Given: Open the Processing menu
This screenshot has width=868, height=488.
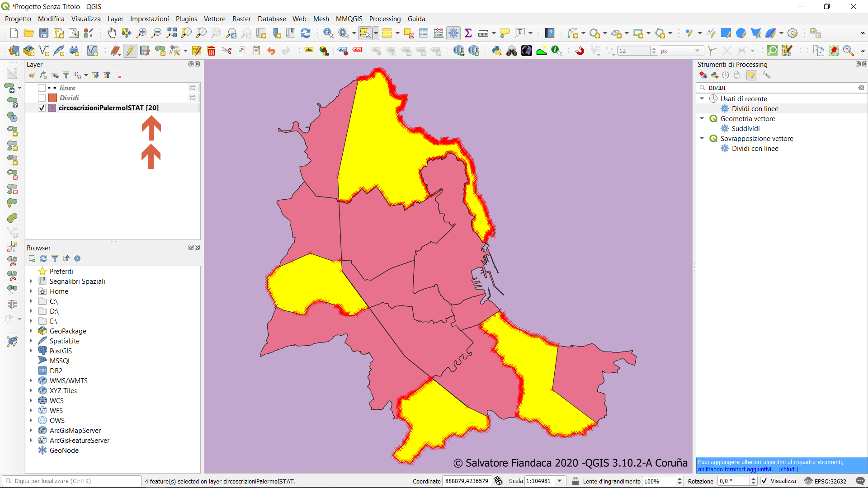Looking at the screenshot, I should 385,19.
